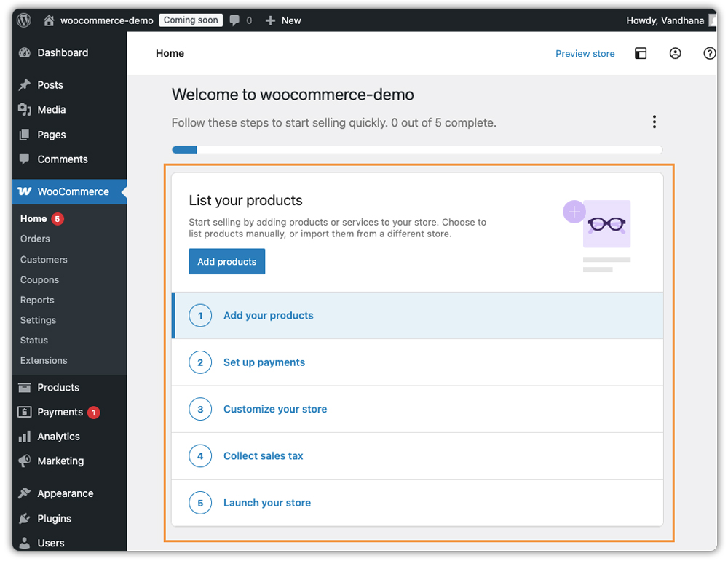Viewport: 728px width, 561px height.
Task: Open the WordPress logo menu
Action: [23, 20]
